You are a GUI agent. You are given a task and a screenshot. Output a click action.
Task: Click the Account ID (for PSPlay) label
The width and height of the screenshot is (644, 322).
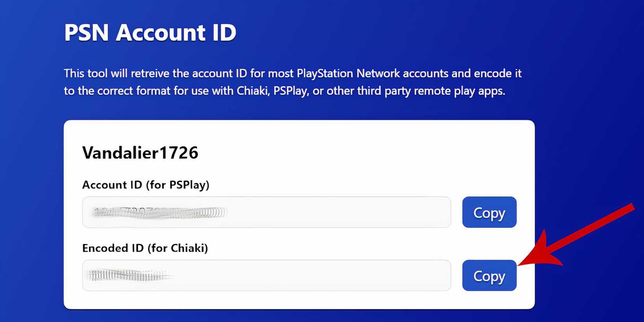pyautogui.click(x=146, y=185)
